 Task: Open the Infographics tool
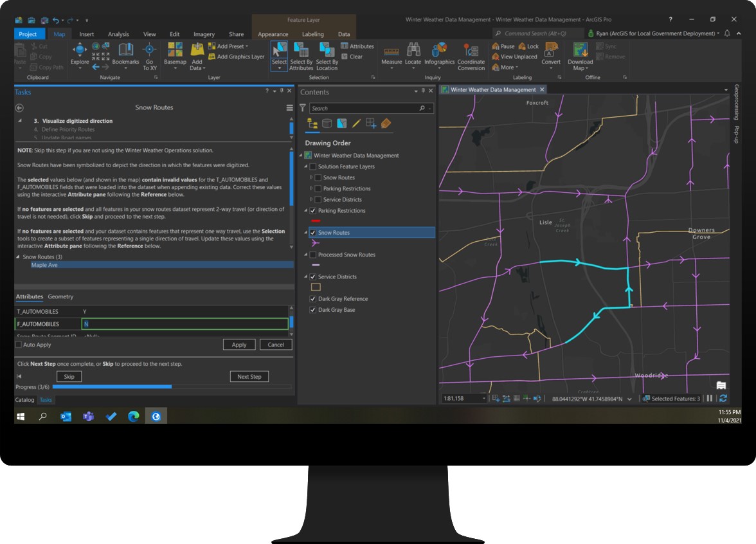[x=439, y=54]
